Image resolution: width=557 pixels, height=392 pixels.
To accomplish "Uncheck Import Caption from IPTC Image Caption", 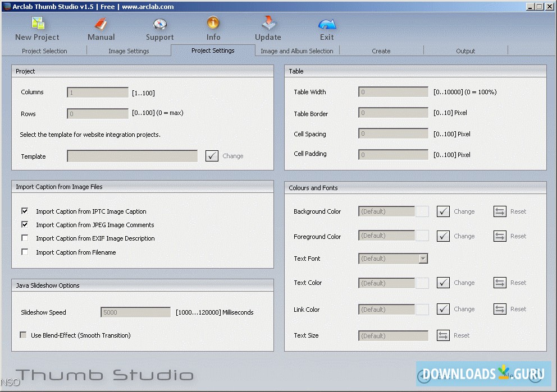I will tap(25, 211).
